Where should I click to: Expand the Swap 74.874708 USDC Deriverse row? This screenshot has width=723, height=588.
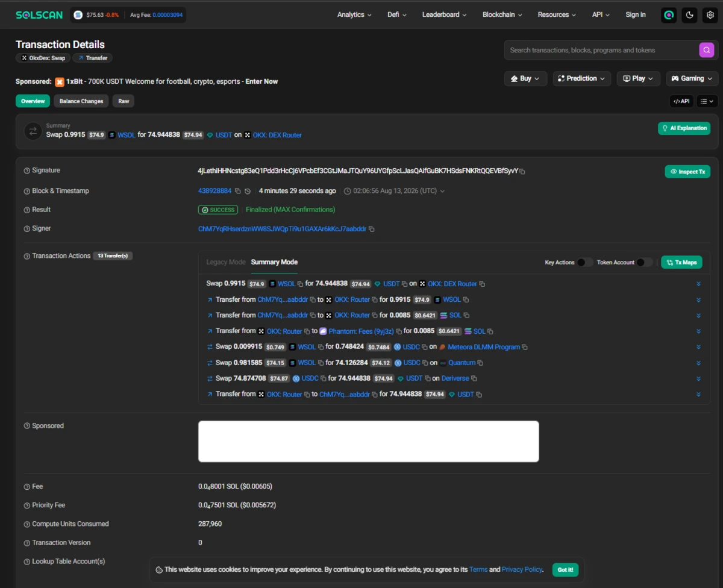click(x=698, y=378)
